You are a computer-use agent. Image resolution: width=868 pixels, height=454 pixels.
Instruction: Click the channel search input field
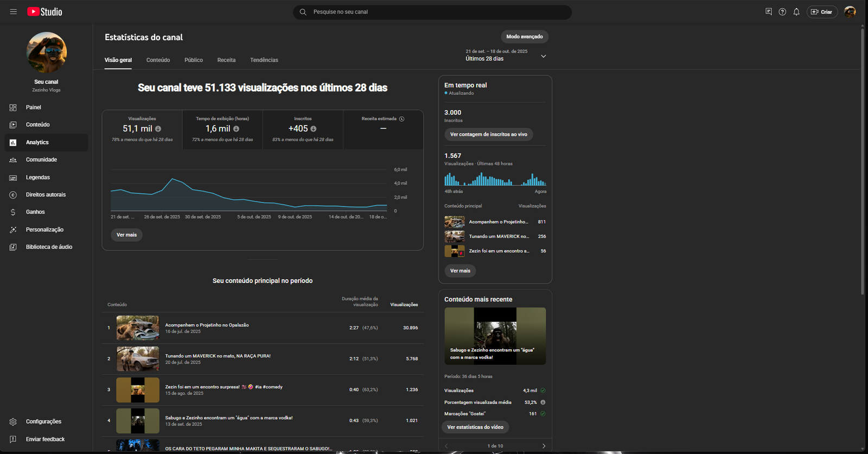[x=434, y=12]
